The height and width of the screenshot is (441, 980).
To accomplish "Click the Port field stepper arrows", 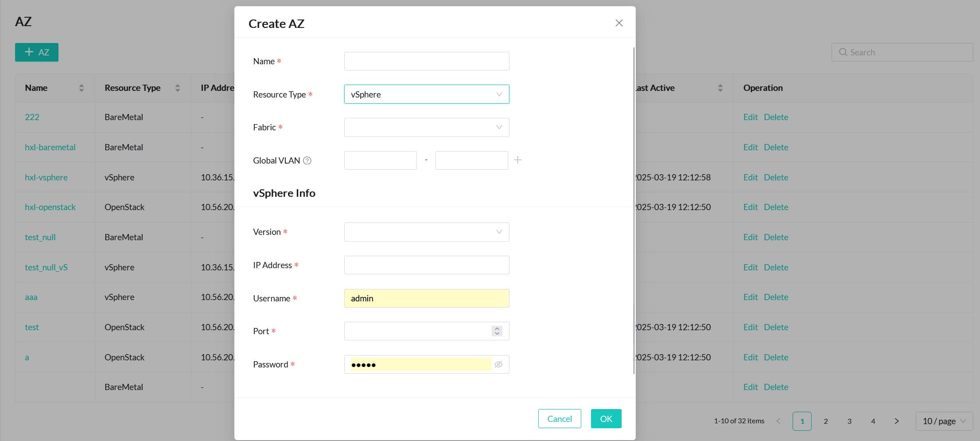I will point(497,331).
